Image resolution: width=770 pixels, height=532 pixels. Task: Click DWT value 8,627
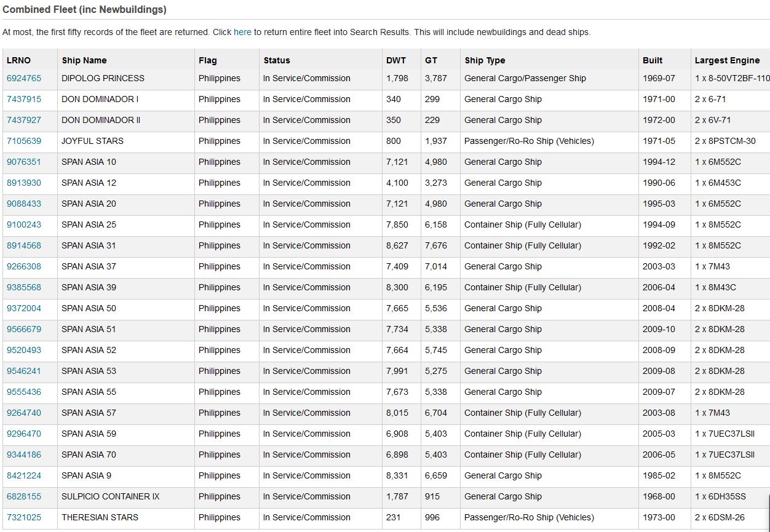397,245
